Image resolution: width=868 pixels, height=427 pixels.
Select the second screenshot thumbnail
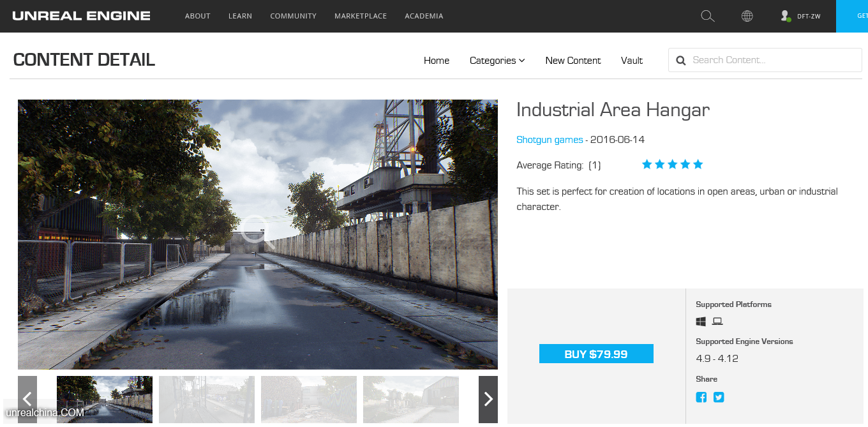(x=207, y=400)
